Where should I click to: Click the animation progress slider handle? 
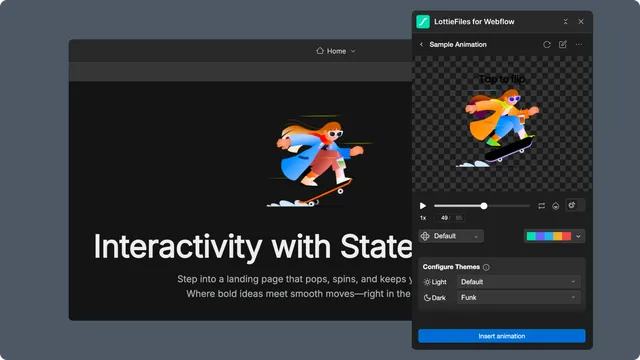point(484,206)
